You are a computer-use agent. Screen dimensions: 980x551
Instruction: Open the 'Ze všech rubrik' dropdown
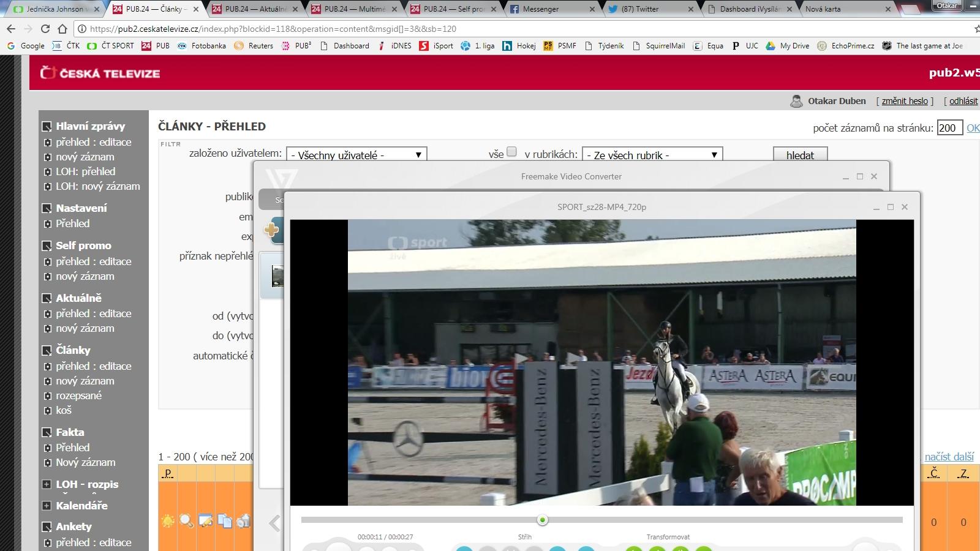pos(652,154)
